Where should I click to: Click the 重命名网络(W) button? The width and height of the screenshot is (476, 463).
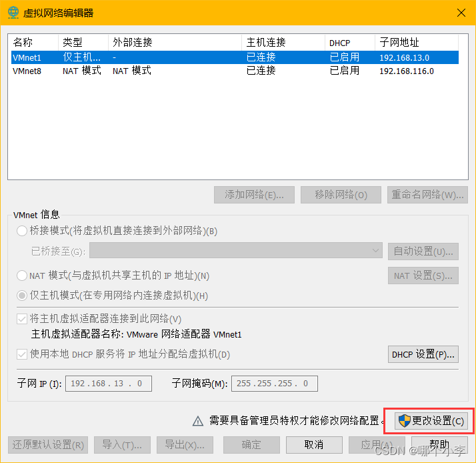[427, 195]
